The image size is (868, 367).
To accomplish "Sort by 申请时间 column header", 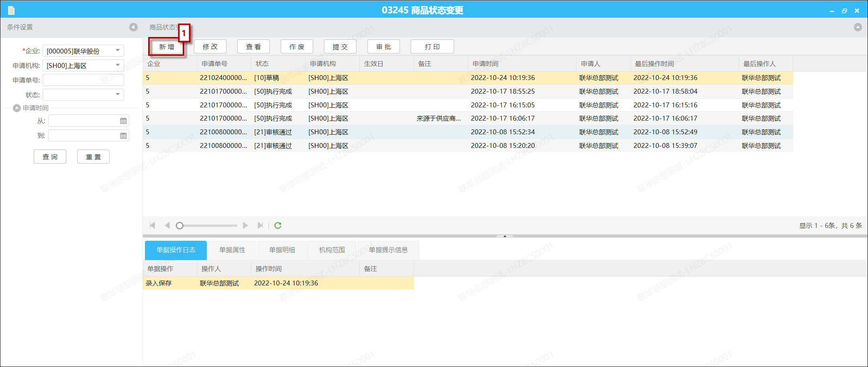I will pyautogui.click(x=522, y=64).
